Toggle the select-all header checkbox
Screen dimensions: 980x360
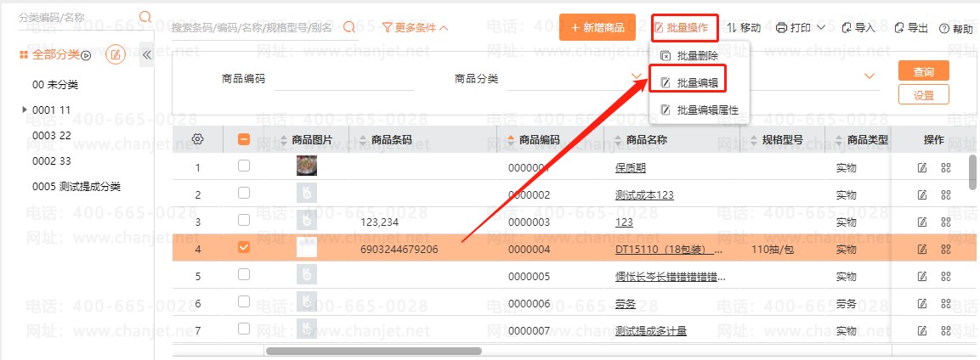(244, 140)
